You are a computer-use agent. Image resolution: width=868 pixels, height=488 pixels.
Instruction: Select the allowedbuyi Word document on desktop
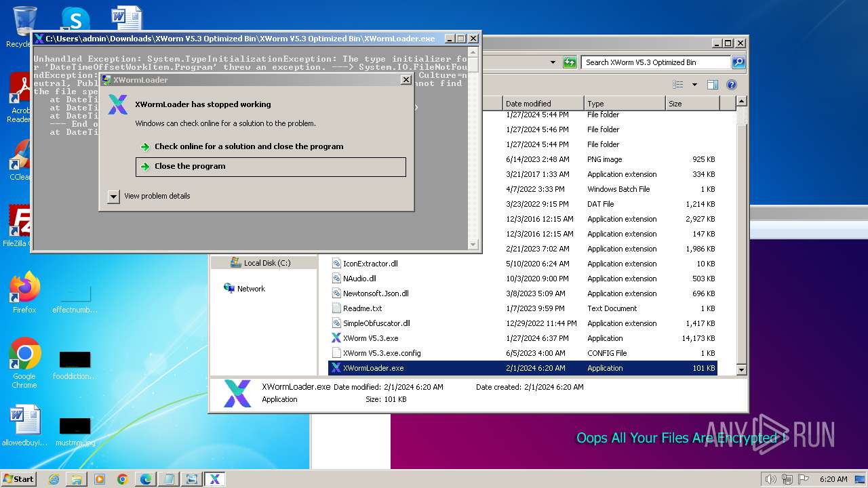(x=24, y=426)
